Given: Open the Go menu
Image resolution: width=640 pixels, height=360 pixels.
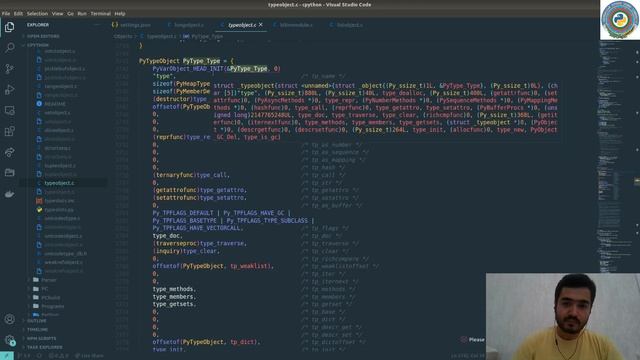Looking at the screenshot, I should point(70,13).
